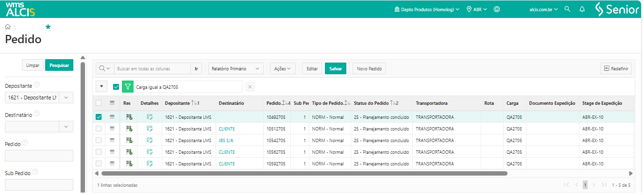Open the Relatório Primário dropdown
The width and height of the screenshot is (644, 195).
(236, 69)
